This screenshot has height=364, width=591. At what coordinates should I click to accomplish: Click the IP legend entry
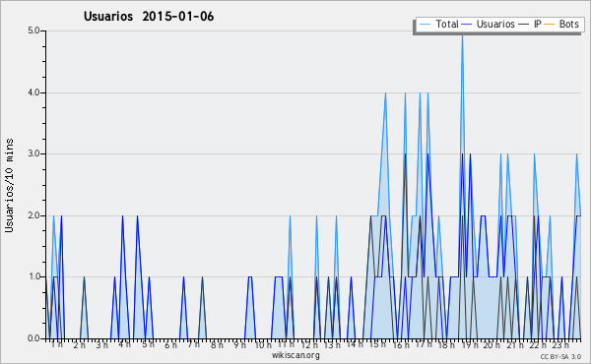[x=530, y=24]
